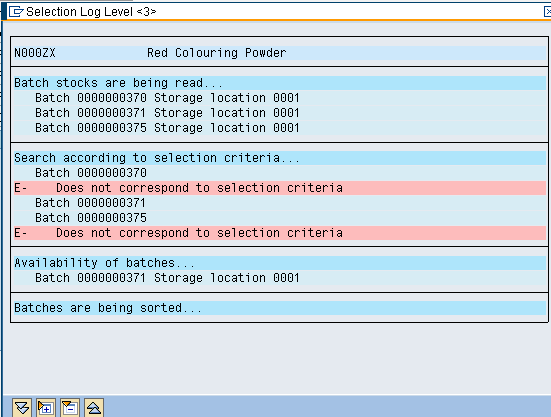Click Batch 0000000371 in Availability of batches

pyautogui.click(x=280, y=278)
